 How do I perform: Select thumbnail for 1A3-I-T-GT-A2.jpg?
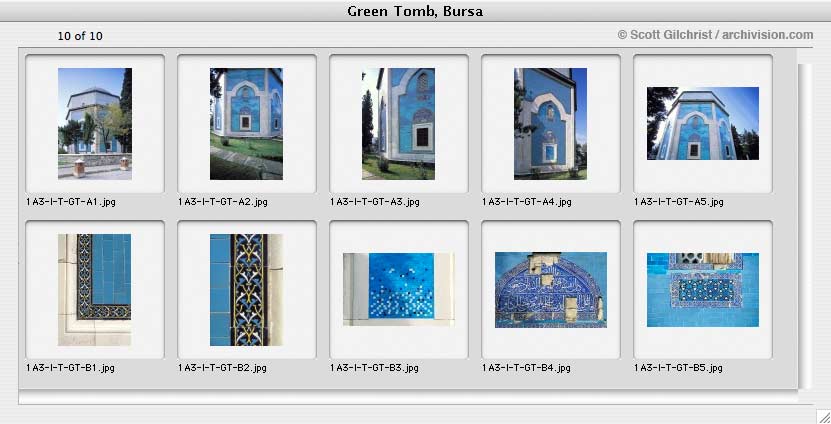click(246, 123)
